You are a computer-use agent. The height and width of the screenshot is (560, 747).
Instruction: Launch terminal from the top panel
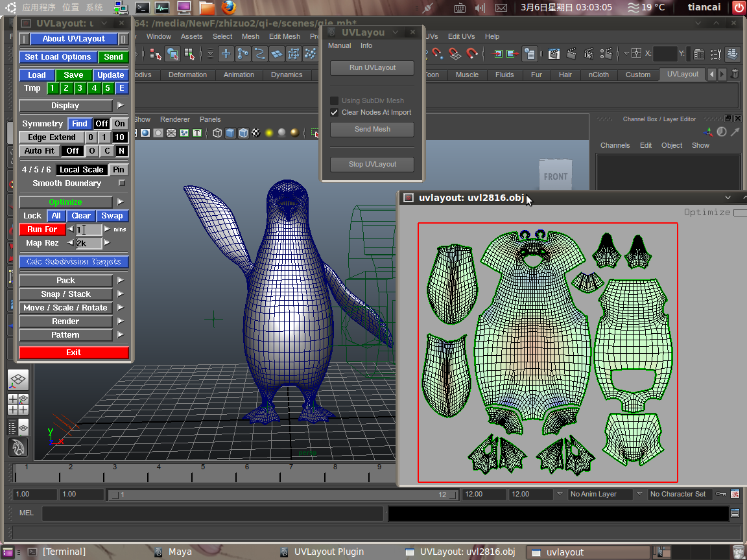point(142,8)
